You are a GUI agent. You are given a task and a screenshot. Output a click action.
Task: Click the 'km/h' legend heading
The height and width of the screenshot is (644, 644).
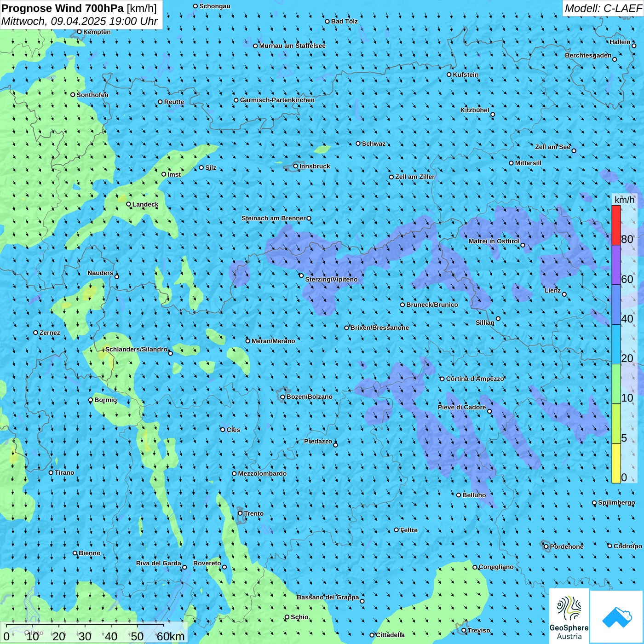click(625, 200)
